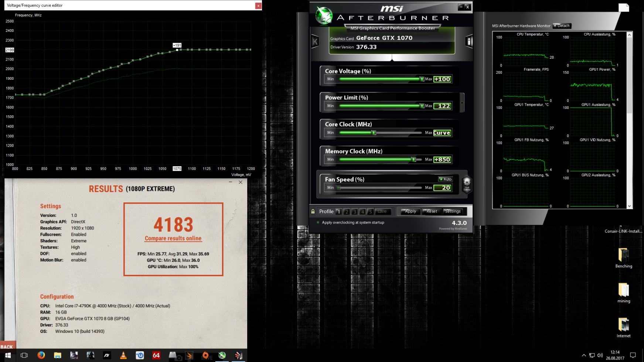Open Windows Start menu
Screen dimensions: 644x362
tap(8, 355)
